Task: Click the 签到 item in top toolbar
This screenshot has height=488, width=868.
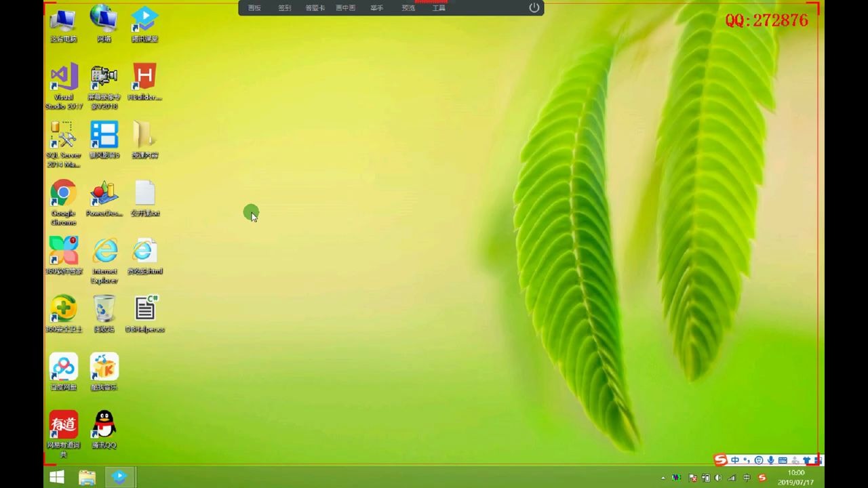Action: tap(285, 8)
